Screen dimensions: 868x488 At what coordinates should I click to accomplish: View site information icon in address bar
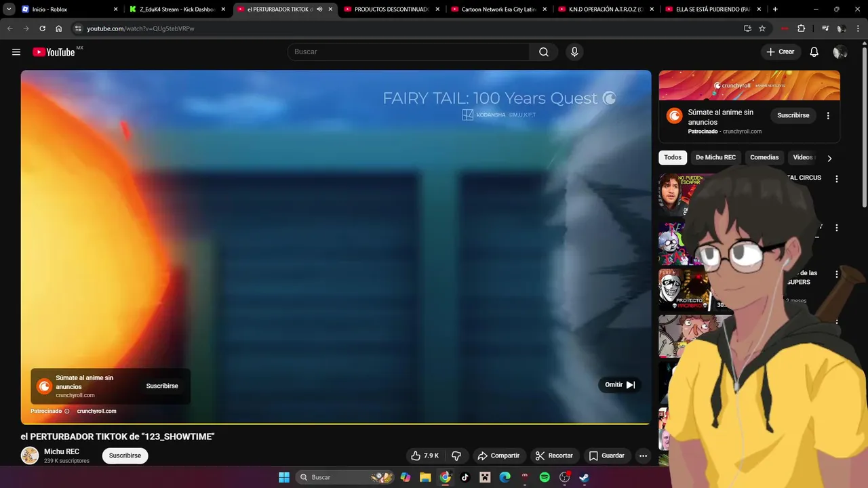(x=78, y=28)
